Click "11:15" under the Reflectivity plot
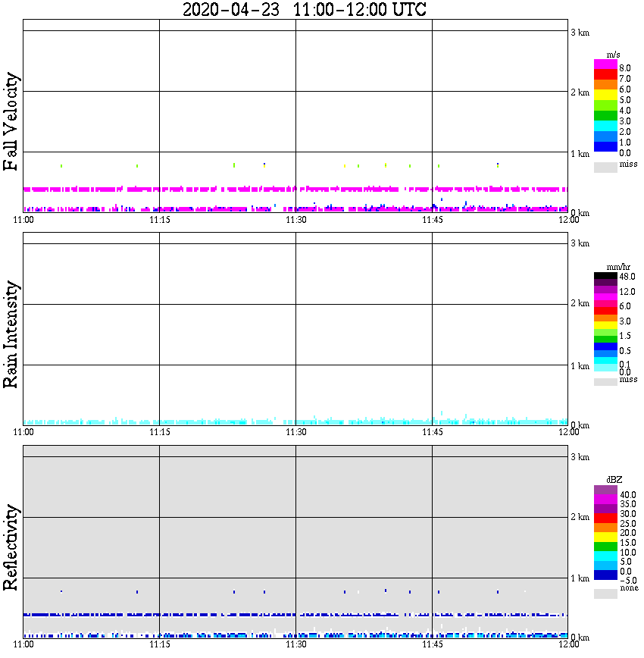The width and height of the screenshot is (644, 658). (160, 644)
